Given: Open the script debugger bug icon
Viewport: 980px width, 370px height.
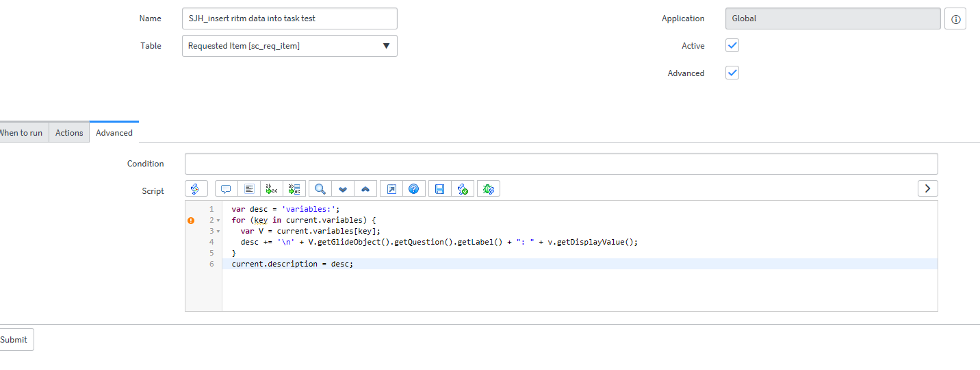Looking at the screenshot, I should [x=489, y=188].
